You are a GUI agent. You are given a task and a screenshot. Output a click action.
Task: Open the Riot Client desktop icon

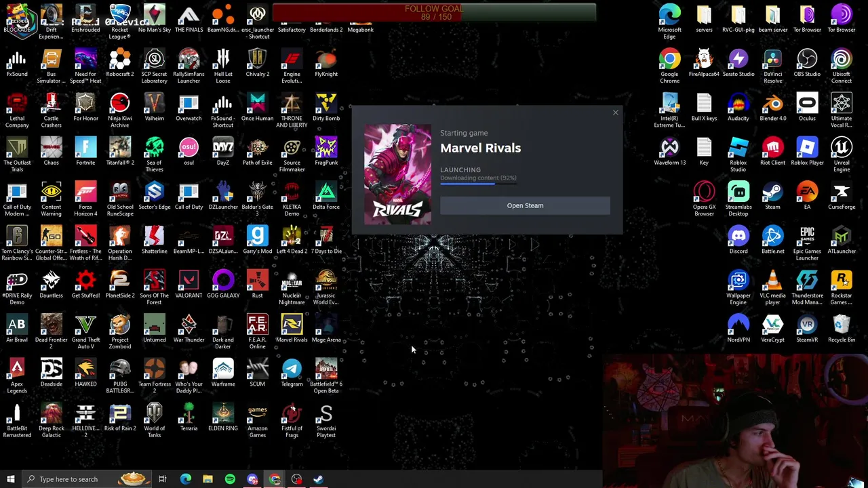pos(772,152)
